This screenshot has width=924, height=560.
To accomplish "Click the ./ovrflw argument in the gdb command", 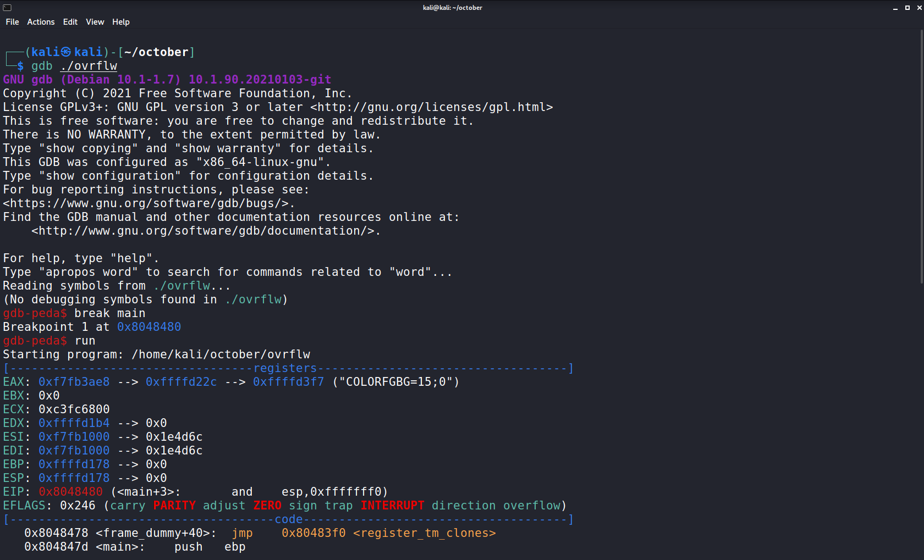I will click(x=89, y=66).
